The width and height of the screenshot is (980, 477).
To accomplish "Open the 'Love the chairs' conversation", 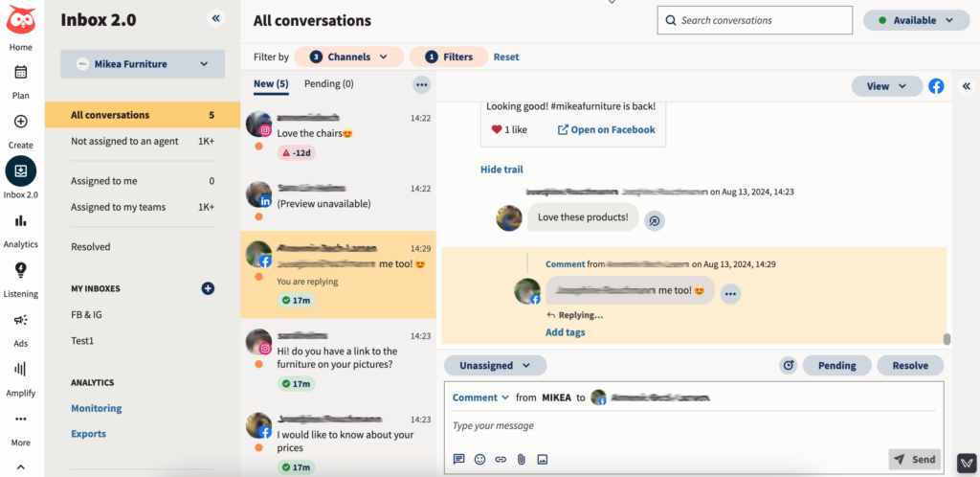I will pos(338,134).
